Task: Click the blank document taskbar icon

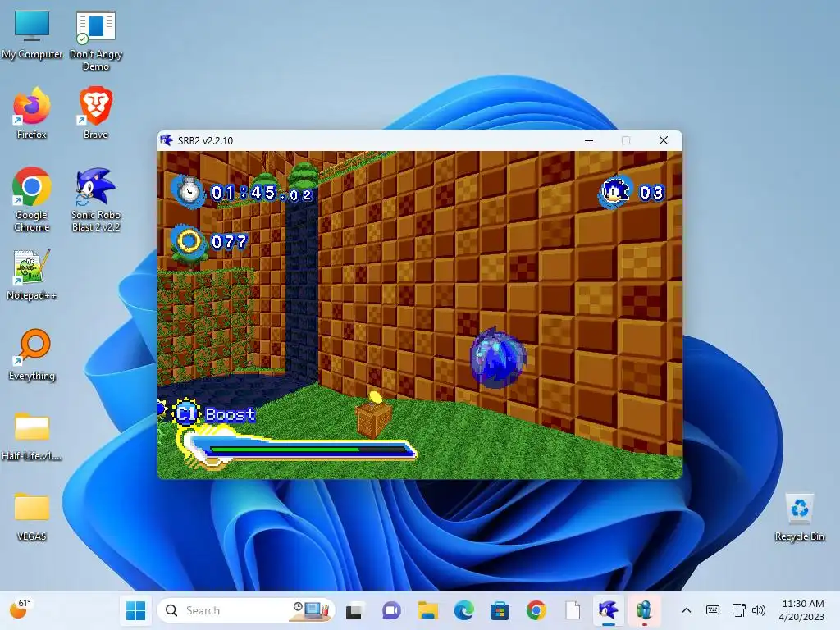Action: (572, 610)
